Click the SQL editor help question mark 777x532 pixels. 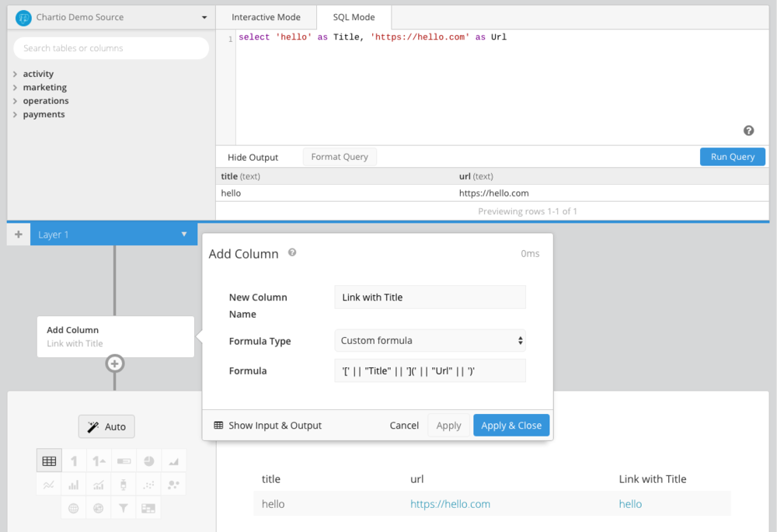749,130
